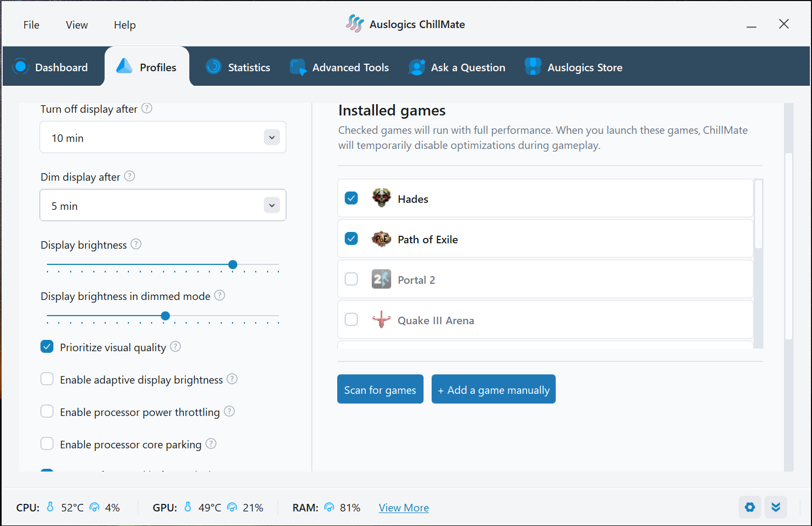Enable processor core parking checkbox

pyautogui.click(x=47, y=443)
